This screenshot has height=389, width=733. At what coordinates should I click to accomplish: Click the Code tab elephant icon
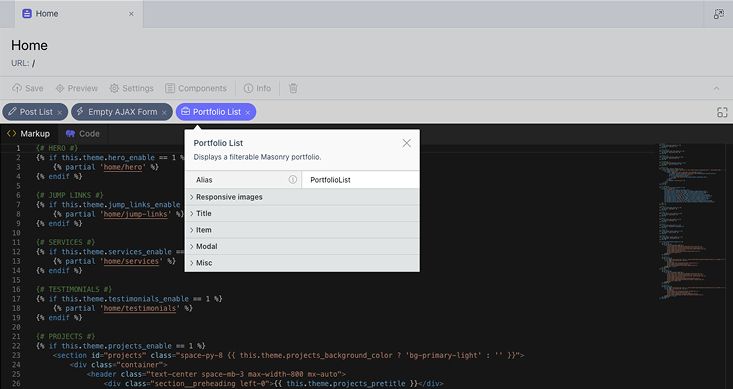(71, 134)
